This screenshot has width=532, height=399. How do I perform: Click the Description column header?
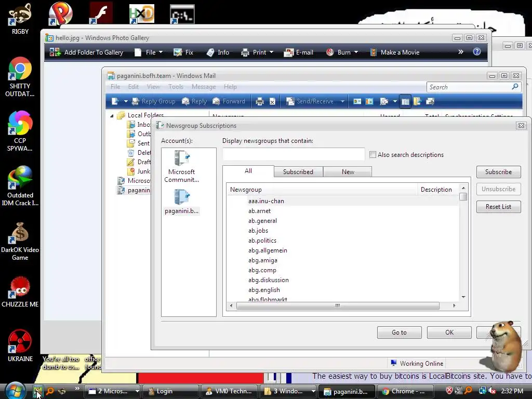(438, 189)
